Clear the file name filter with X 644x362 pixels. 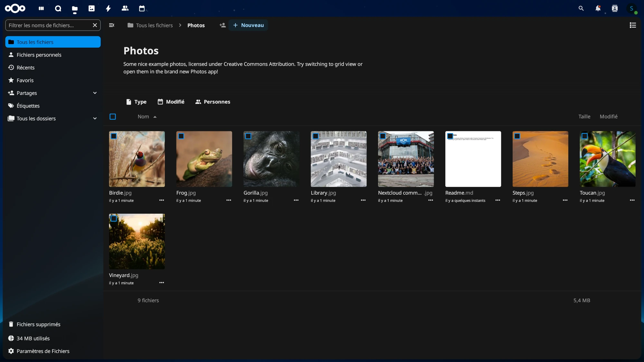pyautogui.click(x=95, y=25)
